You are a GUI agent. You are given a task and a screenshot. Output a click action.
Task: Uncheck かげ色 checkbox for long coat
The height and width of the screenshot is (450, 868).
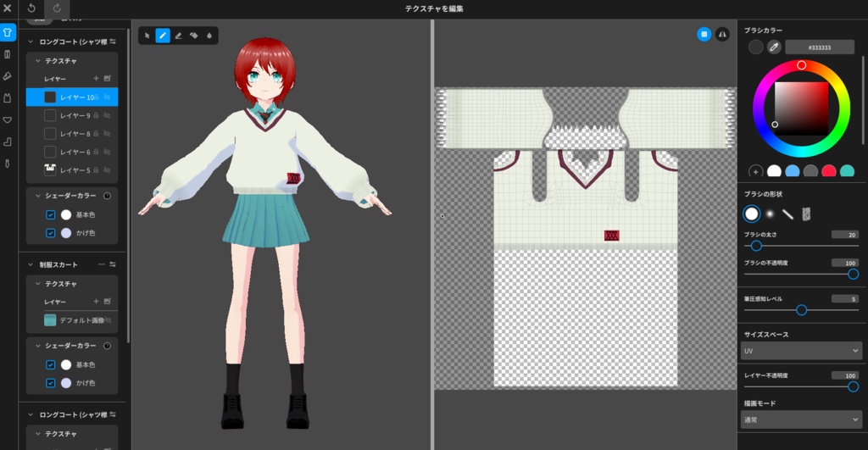click(50, 233)
